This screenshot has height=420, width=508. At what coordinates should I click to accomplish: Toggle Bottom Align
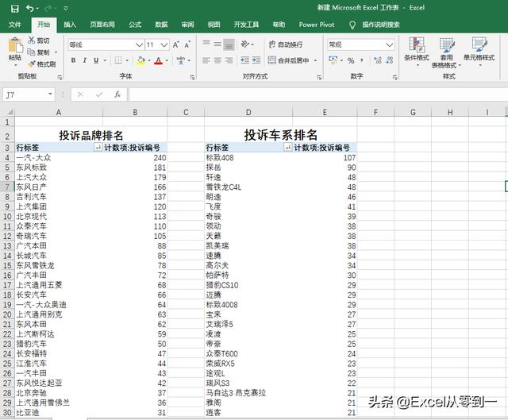point(229,44)
